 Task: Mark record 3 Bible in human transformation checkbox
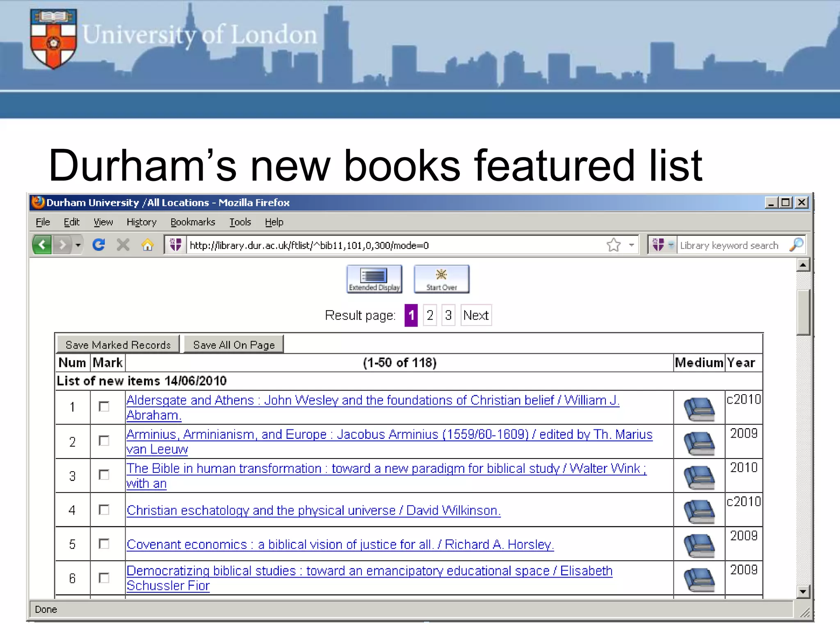[x=104, y=475]
